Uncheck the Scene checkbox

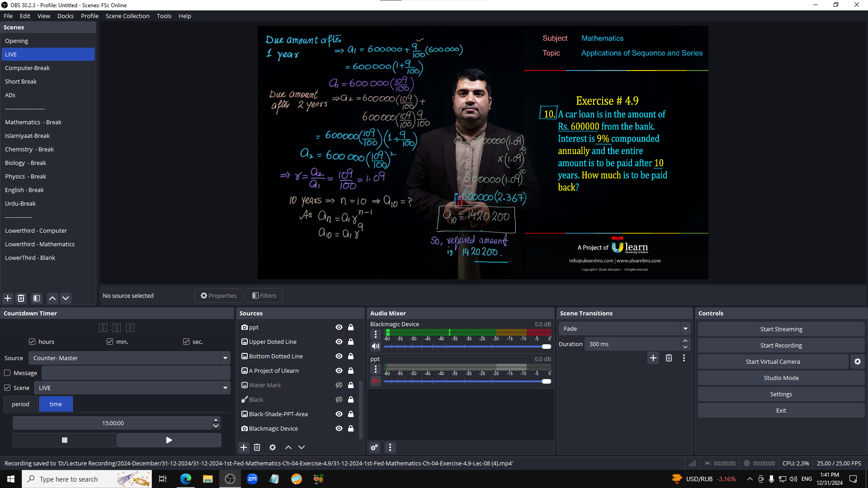(7, 388)
